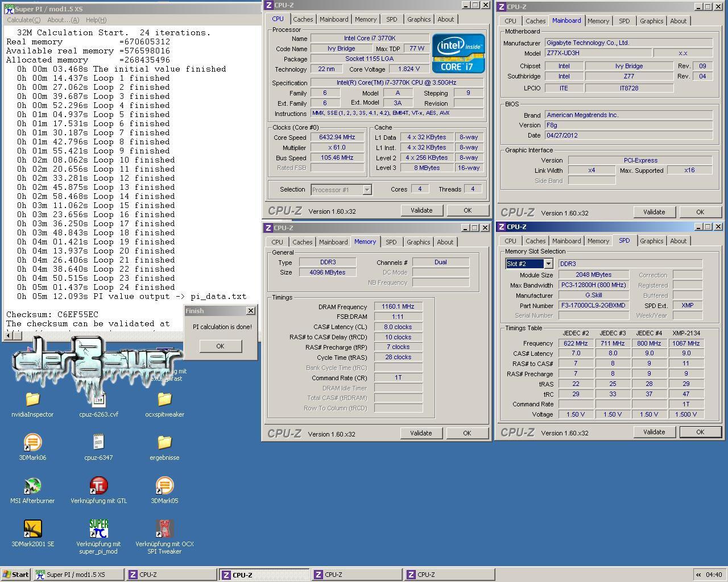
Task: Open the super_pi_mod shortcut icon
Action: pos(98,529)
